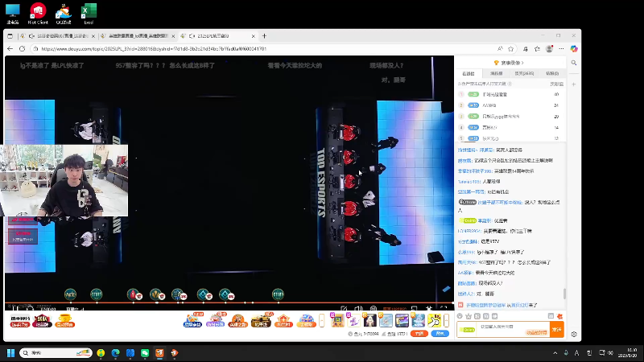This screenshot has width=644, height=362.
Task: Open the red chest gift activity icon
Action: point(42,320)
